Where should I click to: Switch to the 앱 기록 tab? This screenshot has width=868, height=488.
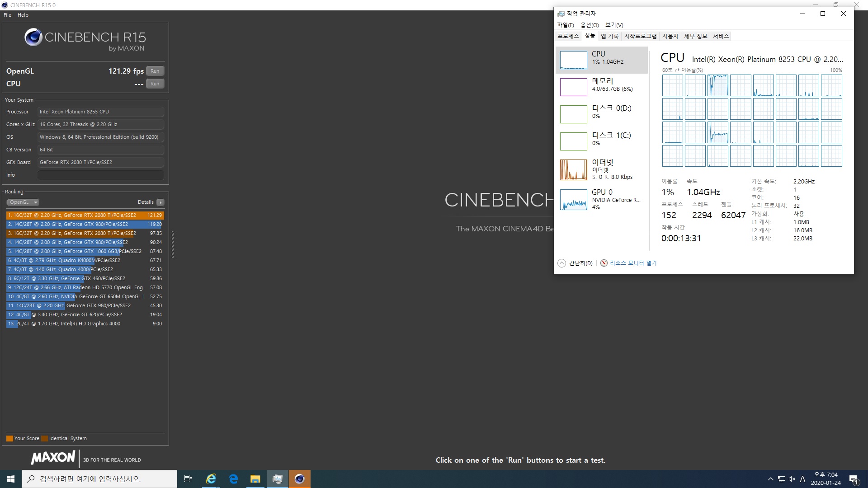tap(609, 36)
